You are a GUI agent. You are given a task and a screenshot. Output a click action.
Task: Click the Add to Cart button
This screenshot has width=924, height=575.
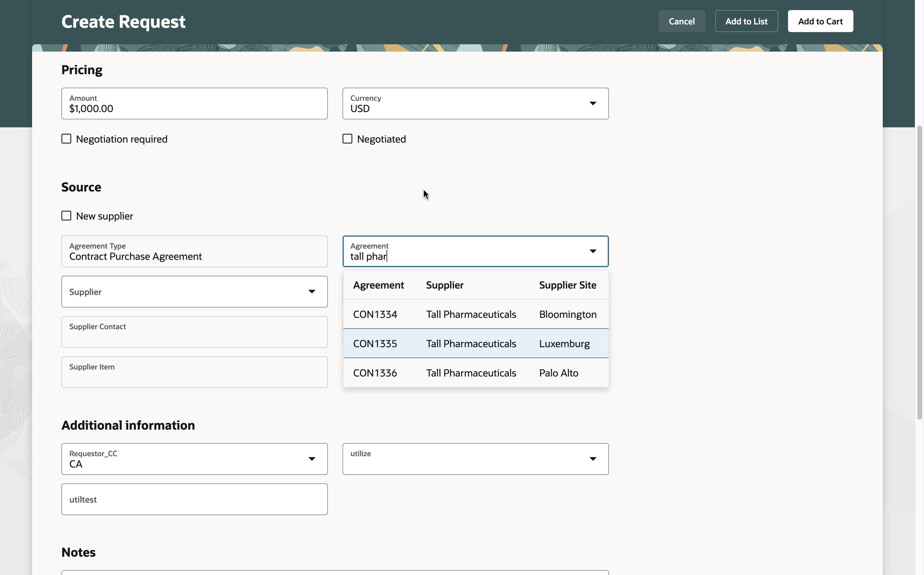820,21
